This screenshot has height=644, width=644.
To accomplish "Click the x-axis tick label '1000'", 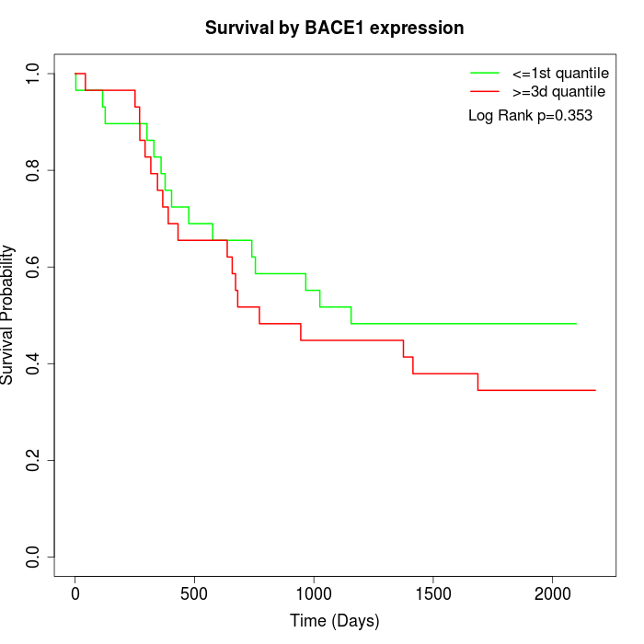I will [x=314, y=593].
